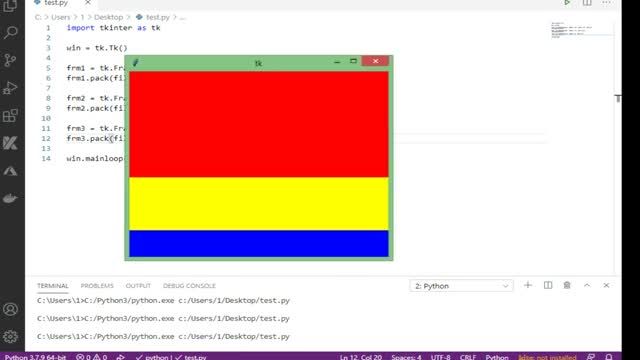
Task: Maximize the panel with the up chevron
Action: (587, 285)
